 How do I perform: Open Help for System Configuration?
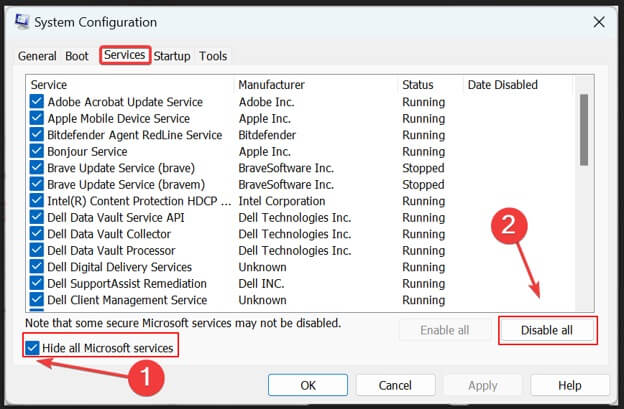tap(570, 385)
